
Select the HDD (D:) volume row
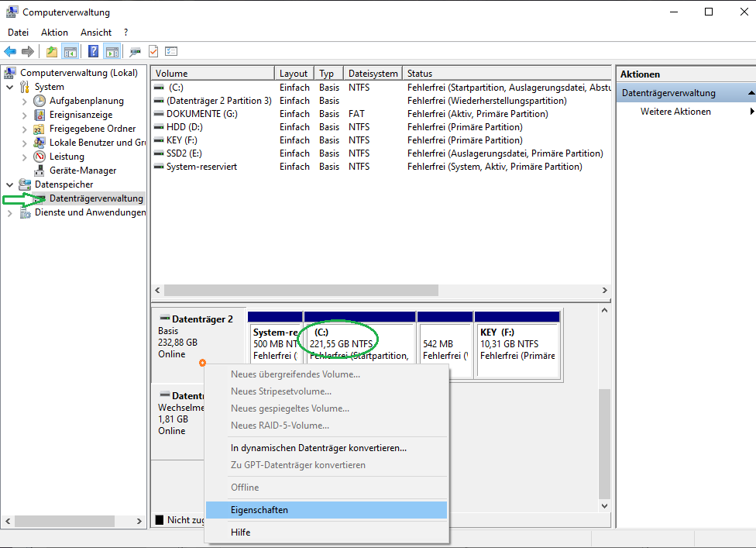coord(381,127)
